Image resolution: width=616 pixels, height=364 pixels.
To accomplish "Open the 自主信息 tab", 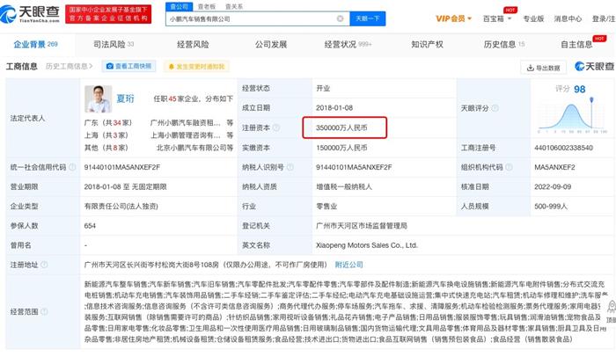I will (x=576, y=44).
